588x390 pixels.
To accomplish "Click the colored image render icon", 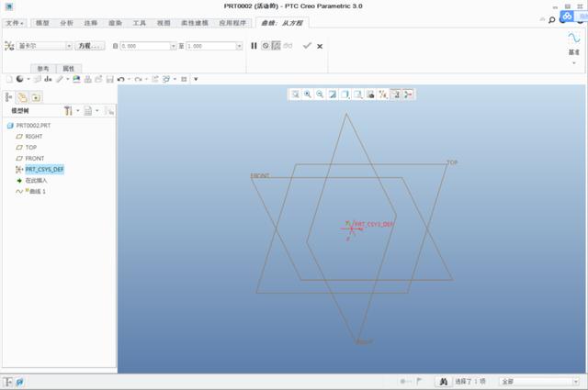I will pos(76,79).
